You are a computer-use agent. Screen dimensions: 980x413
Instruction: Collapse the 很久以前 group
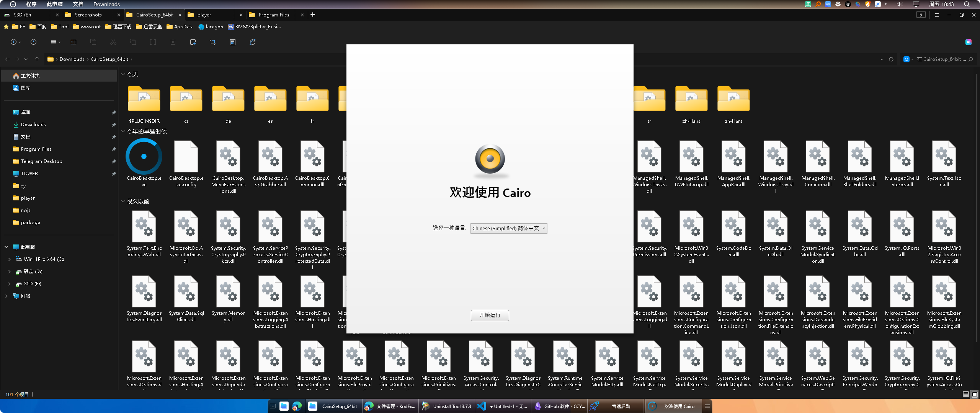click(123, 202)
